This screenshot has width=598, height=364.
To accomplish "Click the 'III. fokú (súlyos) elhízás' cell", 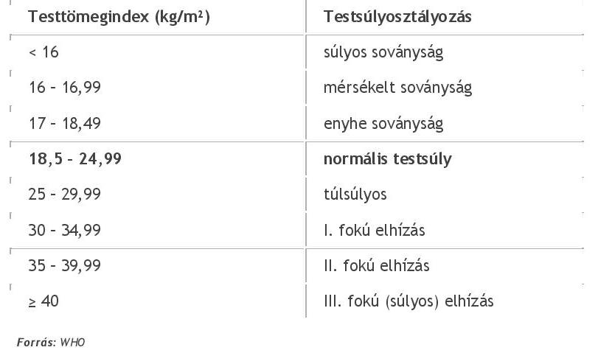I will pos(408,301).
